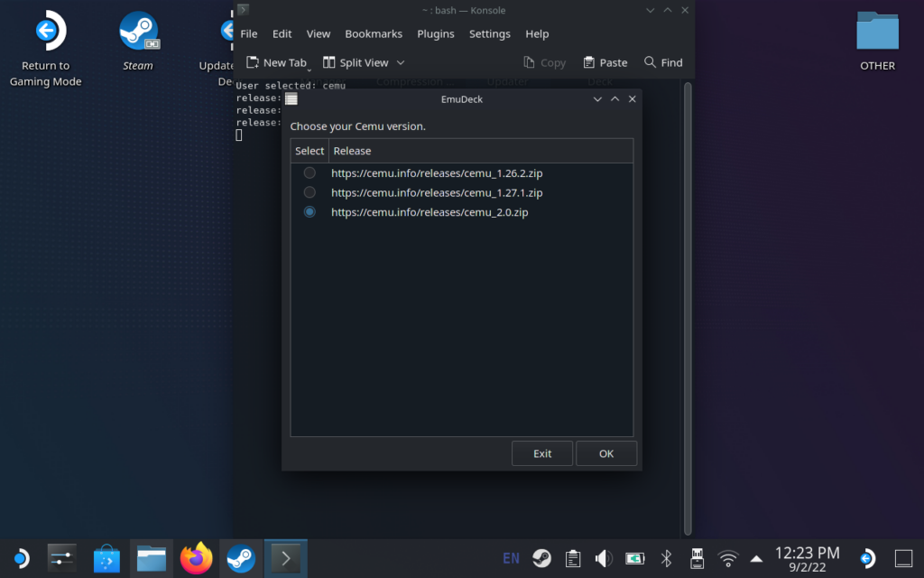Open the OTHER folder on desktop

[x=877, y=42]
